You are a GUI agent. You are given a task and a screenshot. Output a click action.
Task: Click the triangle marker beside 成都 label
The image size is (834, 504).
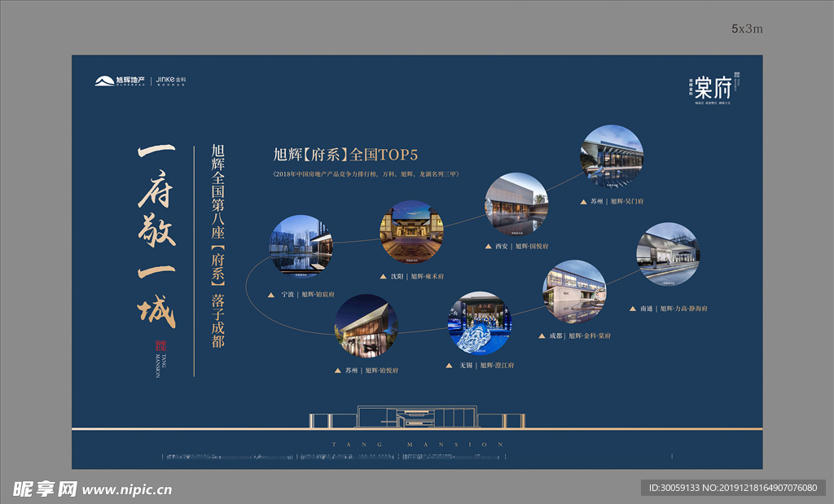[542, 336]
